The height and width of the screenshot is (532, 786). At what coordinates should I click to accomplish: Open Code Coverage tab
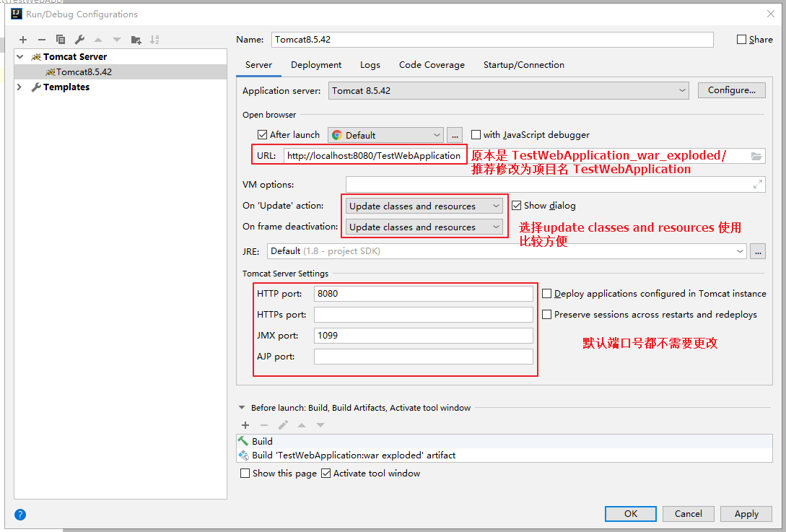coord(432,65)
